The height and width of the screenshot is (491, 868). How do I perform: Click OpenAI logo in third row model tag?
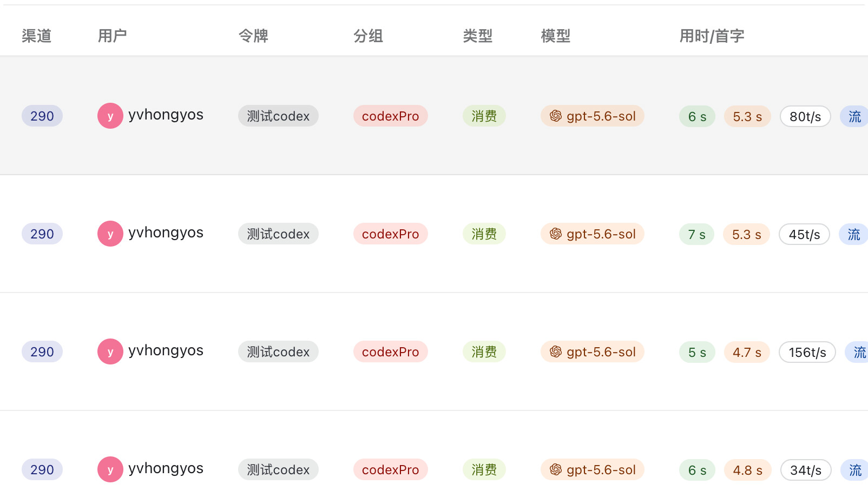click(556, 351)
